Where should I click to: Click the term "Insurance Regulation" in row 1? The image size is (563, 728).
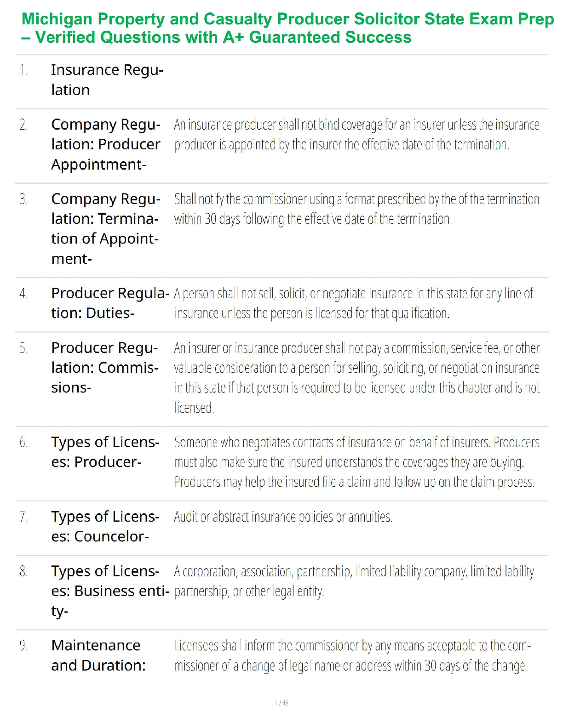(x=107, y=80)
